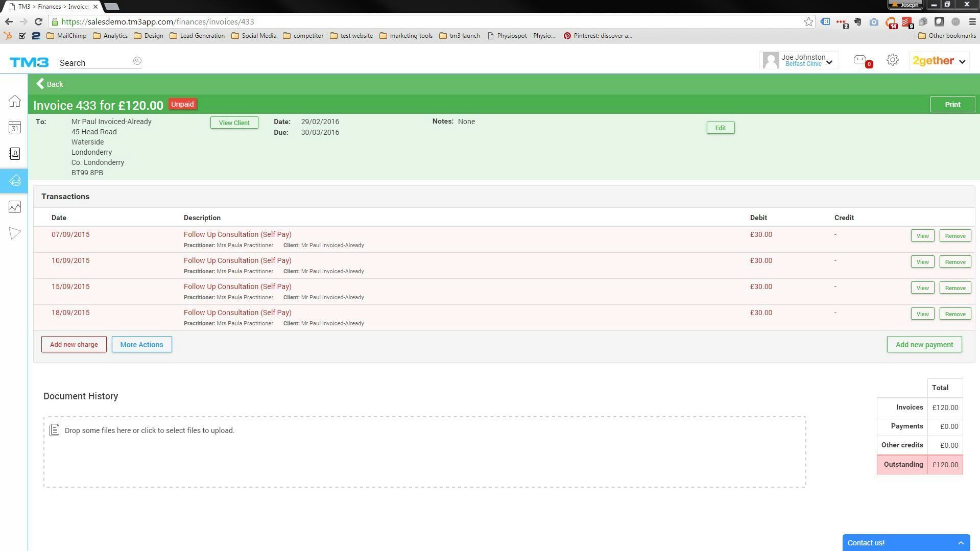
Task: Expand the 2gether dropdown menu
Action: point(939,60)
